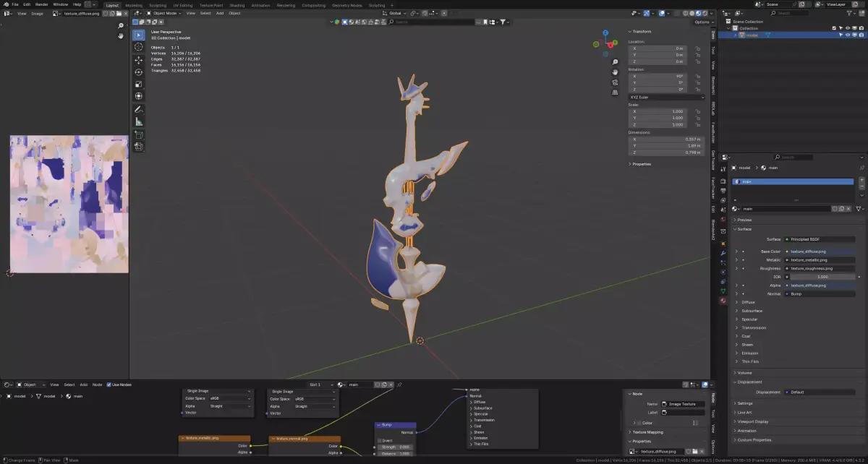Expand the Preview material panel
The height and width of the screenshot is (464, 868).
[744, 220]
